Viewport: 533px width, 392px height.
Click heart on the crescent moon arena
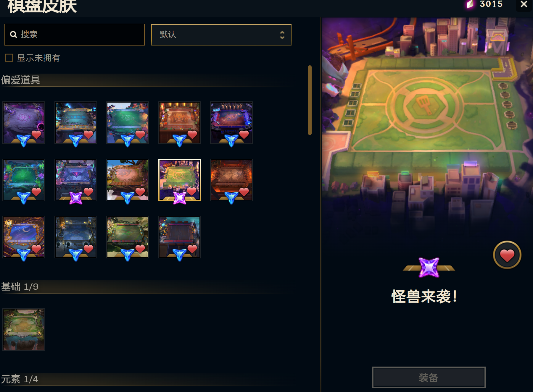(x=36, y=249)
